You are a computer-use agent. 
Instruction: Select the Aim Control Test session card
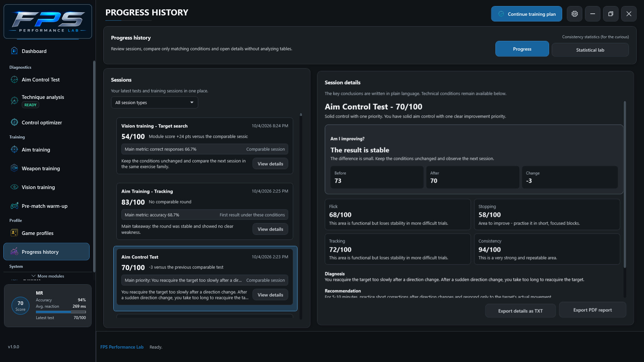pyautogui.click(x=205, y=279)
